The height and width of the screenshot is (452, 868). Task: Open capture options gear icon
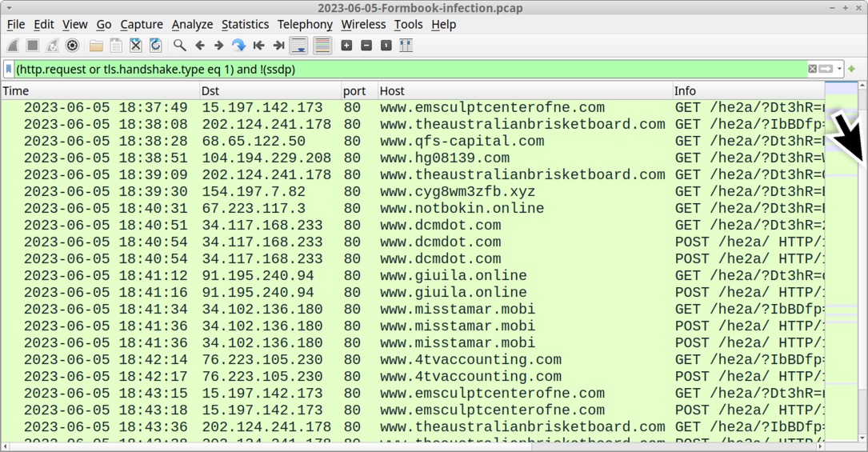pyautogui.click(x=72, y=46)
